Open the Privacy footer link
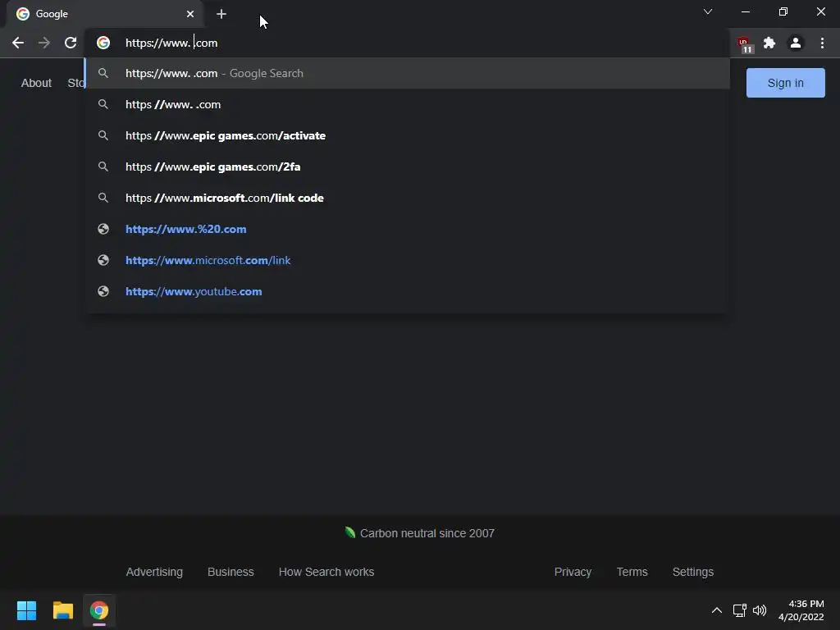The height and width of the screenshot is (630, 840). click(x=573, y=572)
